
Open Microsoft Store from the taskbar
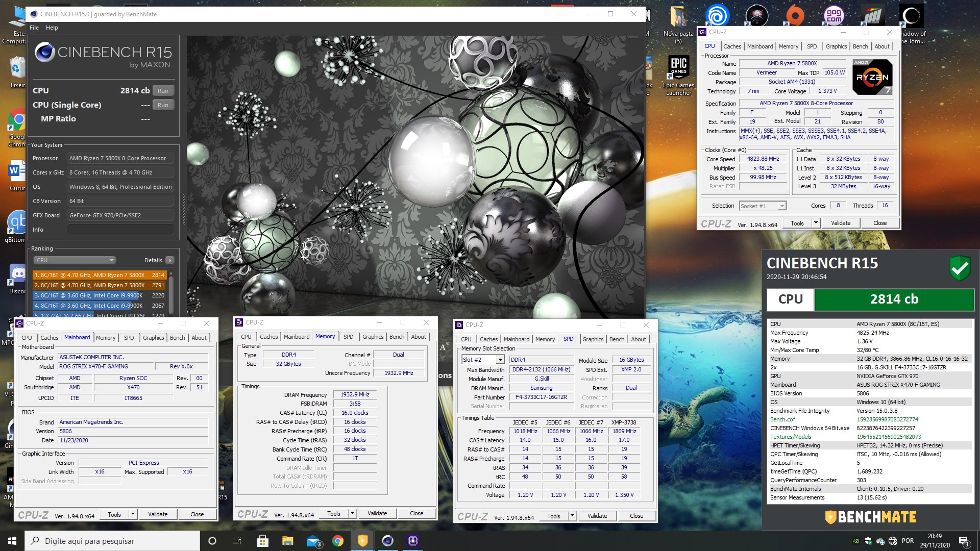pos(262,541)
